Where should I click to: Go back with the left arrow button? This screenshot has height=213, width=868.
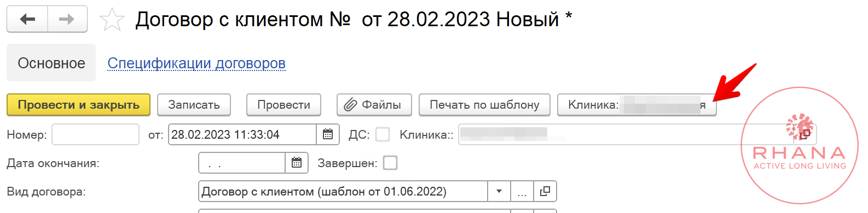tap(27, 19)
